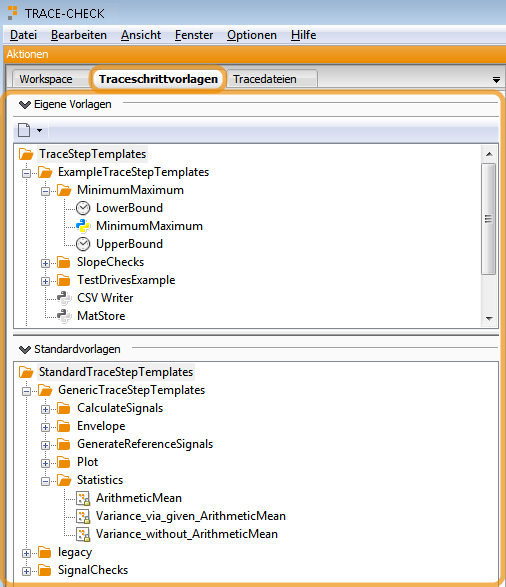Screen dimensions: 506x587
Task: Click the LowerBound clock icon
Action: click(x=83, y=208)
